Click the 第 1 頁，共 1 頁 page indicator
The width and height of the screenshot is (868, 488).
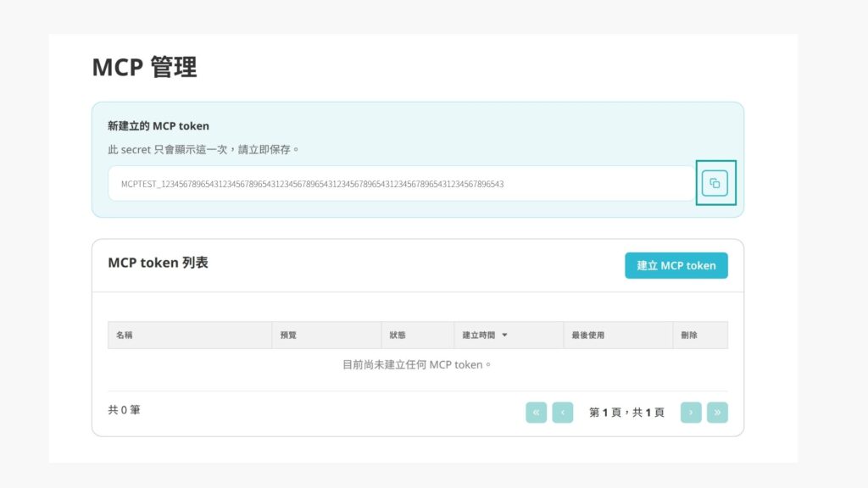click(x=626, y=413)
